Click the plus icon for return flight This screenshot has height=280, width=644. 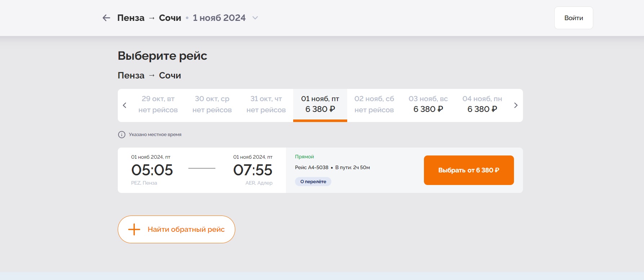pyautogui.click(x=134, y=229)
